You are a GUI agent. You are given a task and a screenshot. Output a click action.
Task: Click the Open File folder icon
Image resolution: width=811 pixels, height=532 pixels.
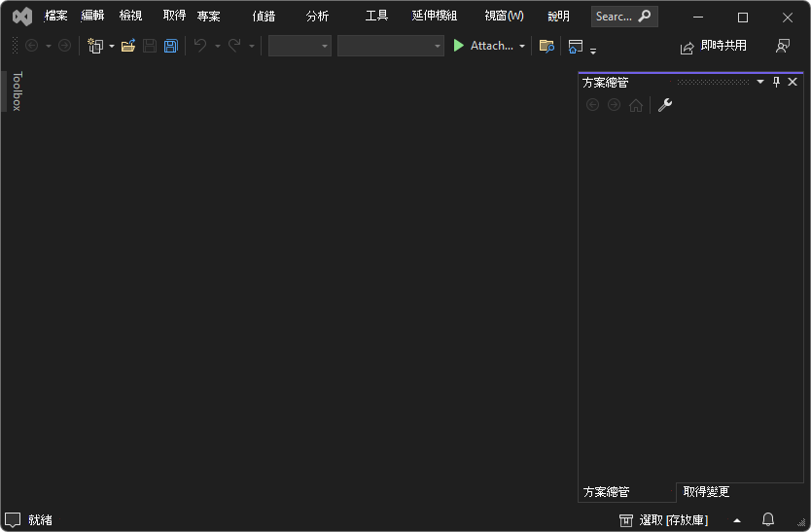coord(128,46)
